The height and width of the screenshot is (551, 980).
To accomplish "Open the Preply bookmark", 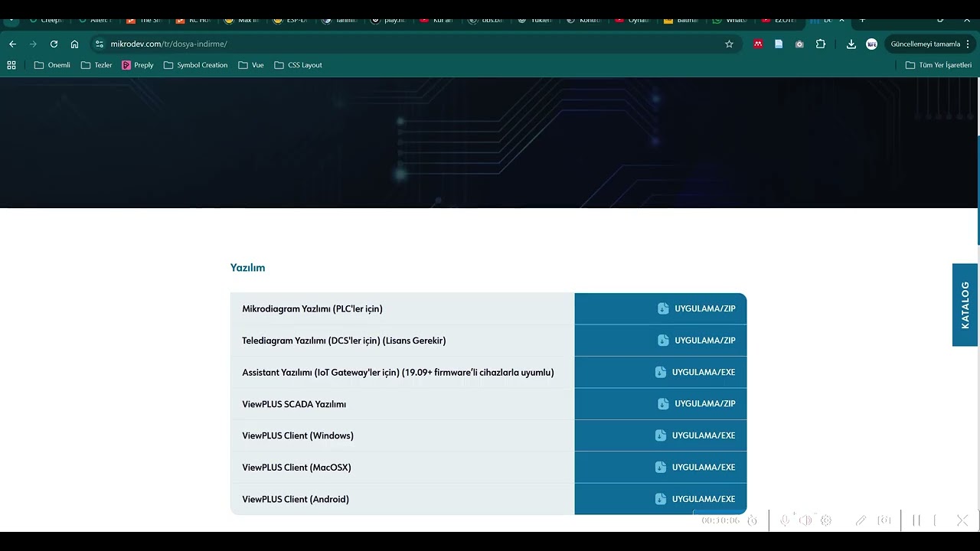I will 138,65.
